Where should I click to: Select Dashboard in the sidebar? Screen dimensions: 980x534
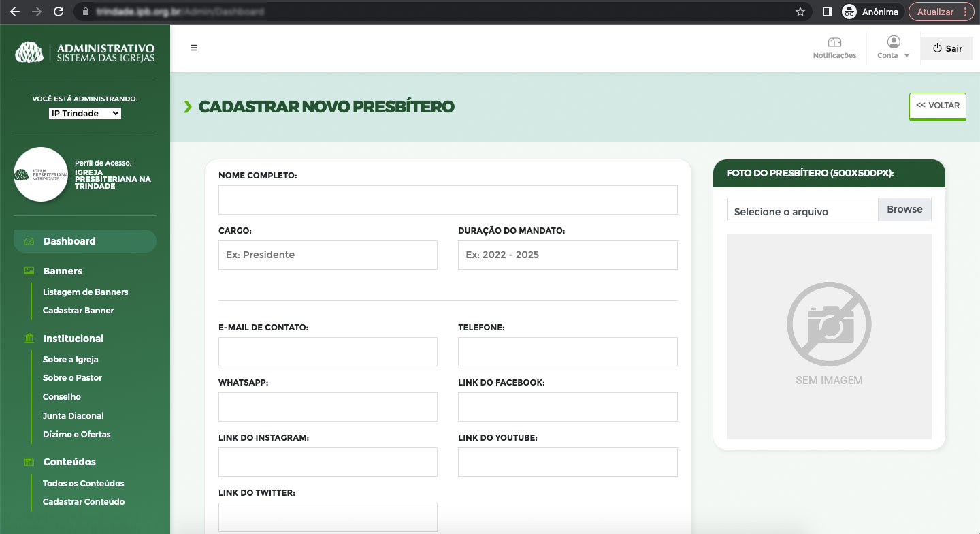69,241
